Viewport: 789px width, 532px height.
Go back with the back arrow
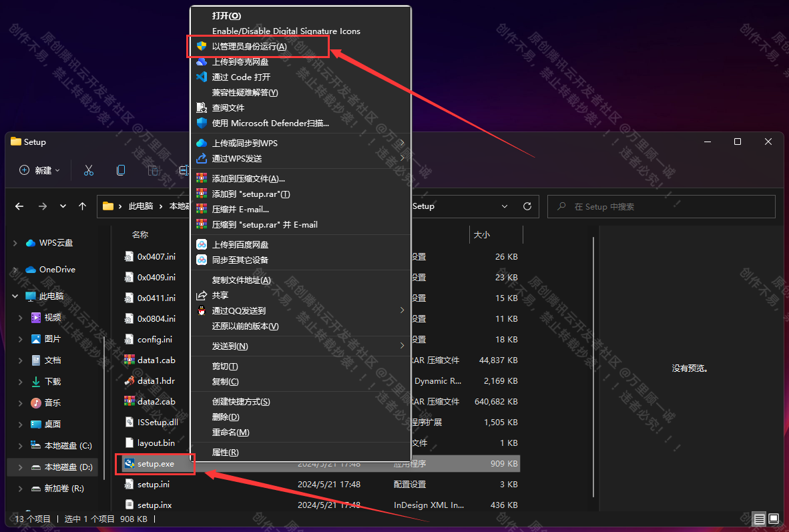coord(19,206)
